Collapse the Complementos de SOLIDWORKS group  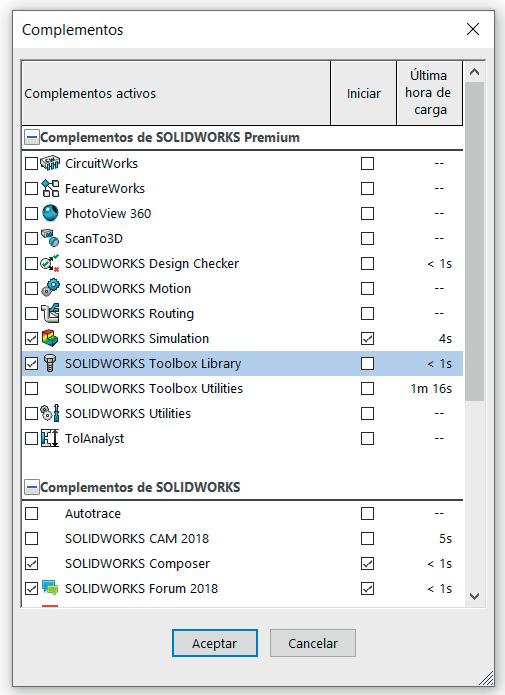tap(31, 488)
